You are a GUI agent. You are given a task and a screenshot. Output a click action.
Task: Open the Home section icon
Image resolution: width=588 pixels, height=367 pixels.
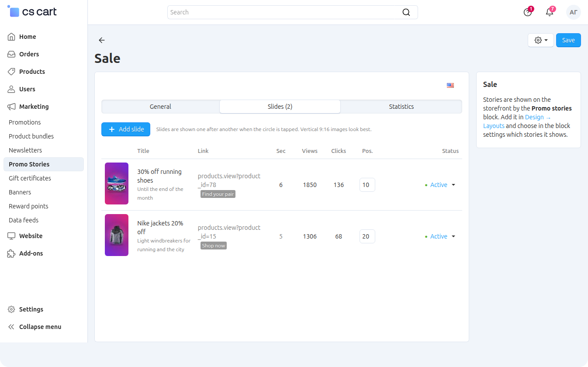12,37
